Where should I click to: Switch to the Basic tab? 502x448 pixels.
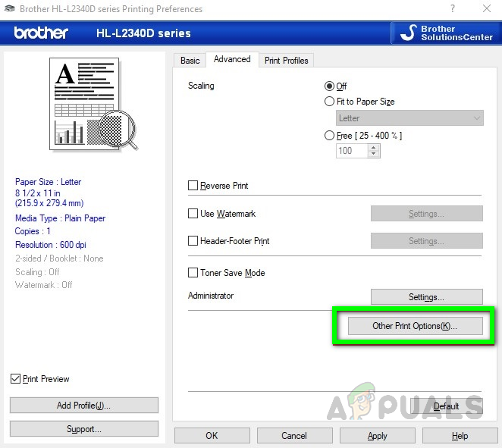tap(190, 60)
